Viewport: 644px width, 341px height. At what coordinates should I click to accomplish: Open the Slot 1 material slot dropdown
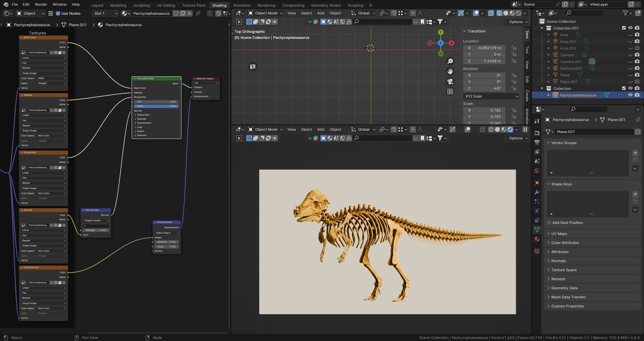pyautogui.click(x=105, y=13)
